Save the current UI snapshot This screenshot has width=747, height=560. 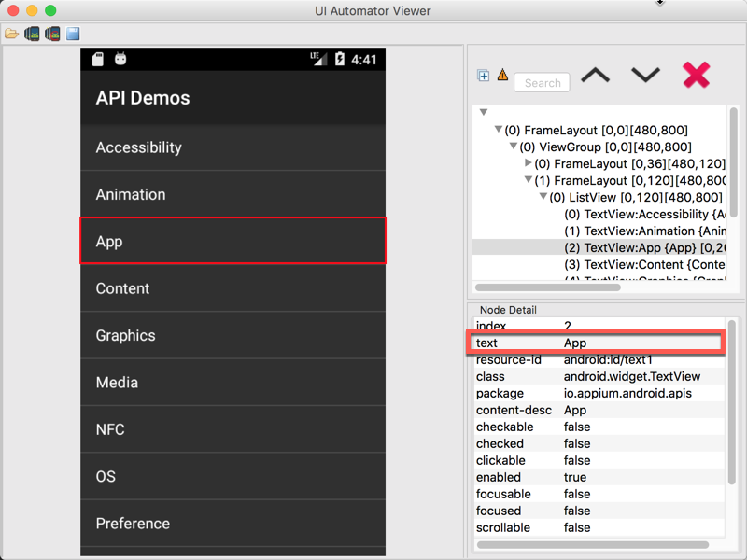pyautogui.click(x=72, y=34)
